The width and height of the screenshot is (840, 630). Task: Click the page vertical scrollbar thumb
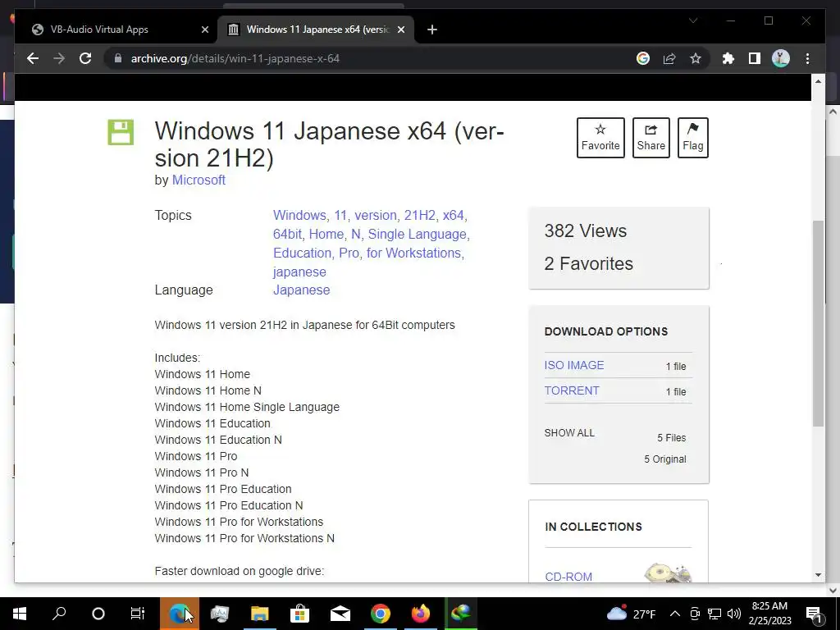click(818, 323)
